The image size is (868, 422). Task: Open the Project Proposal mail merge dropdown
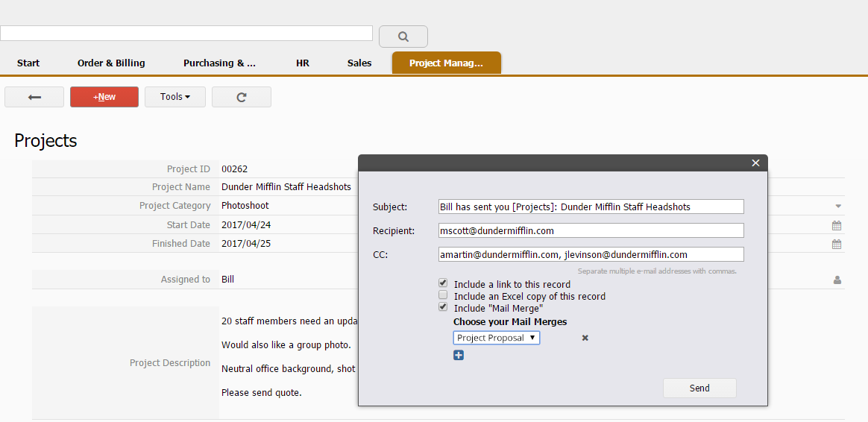click(x=497, y=338)
